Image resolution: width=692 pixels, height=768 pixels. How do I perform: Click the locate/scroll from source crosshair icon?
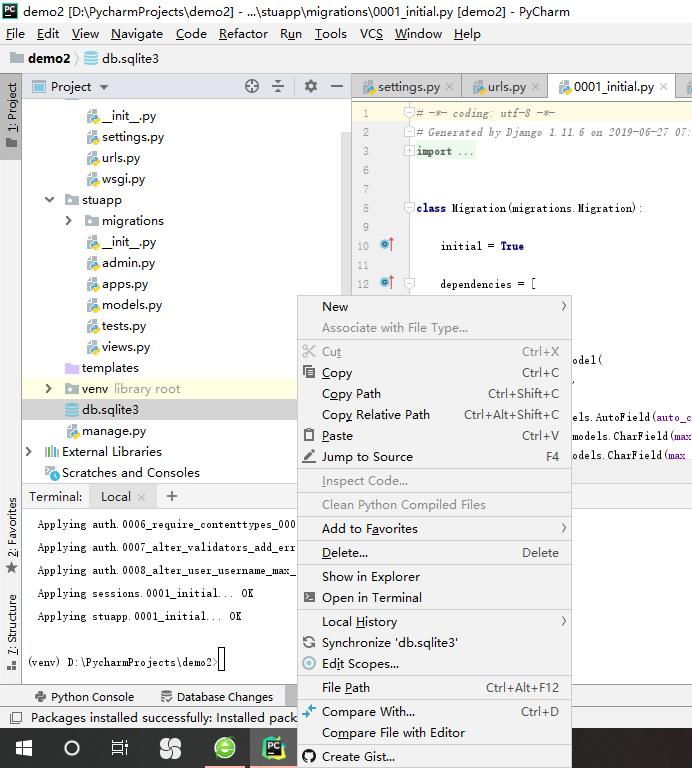pyautogui.click(x=252, y=86)
